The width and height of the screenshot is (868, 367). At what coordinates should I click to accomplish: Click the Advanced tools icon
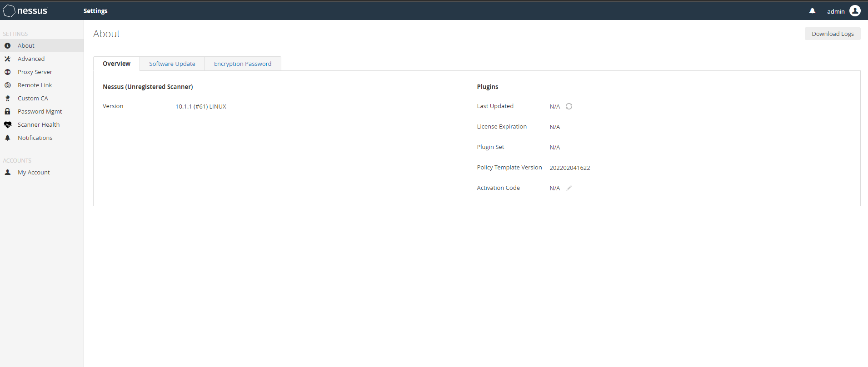pyautogui.click(x=7, y=59)
